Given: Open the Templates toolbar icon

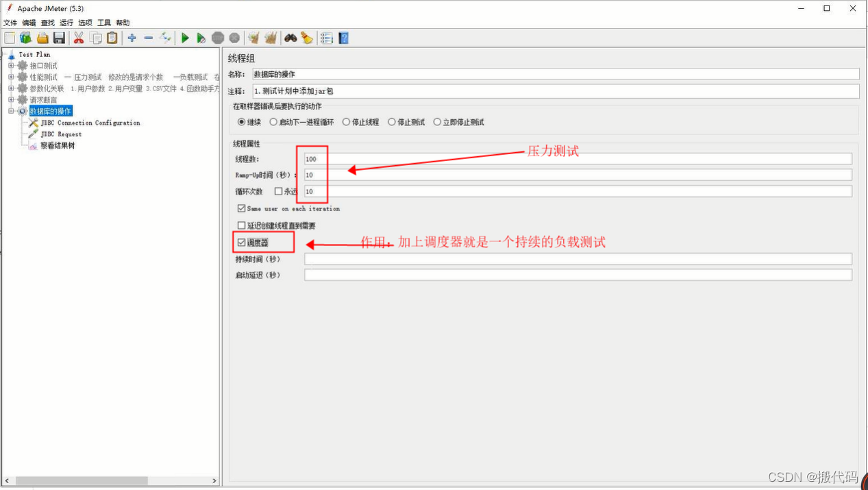Looking at the screenshot, I should point(26,38).
